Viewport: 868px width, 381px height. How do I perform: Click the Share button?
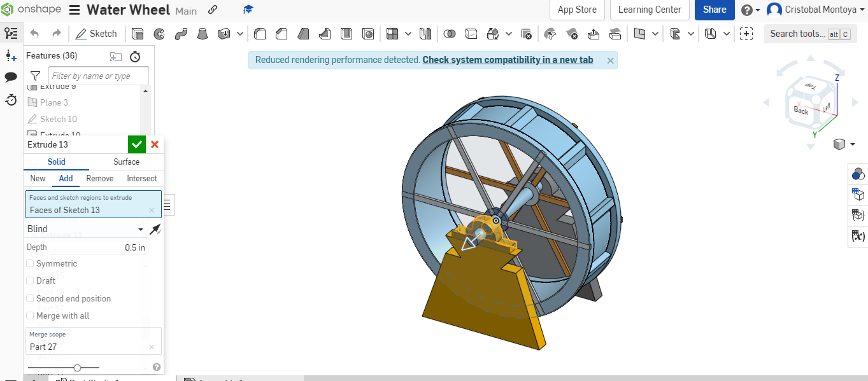(715, 10)
